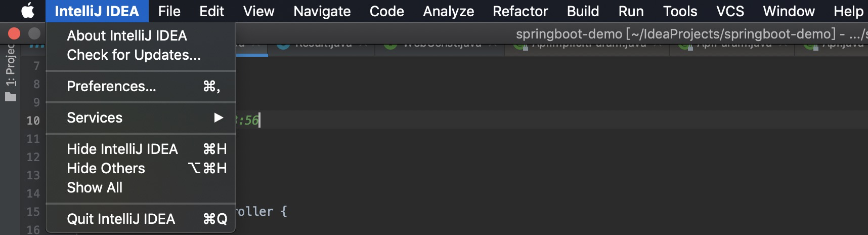Image resolution: width=868 pixels, height=235 pixels.
Task: Open the Project tool window tab
Action: (x=11, y=67)
